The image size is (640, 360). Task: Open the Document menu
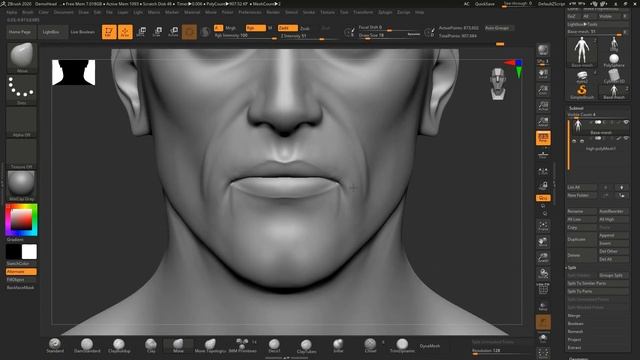click(64, 12)
